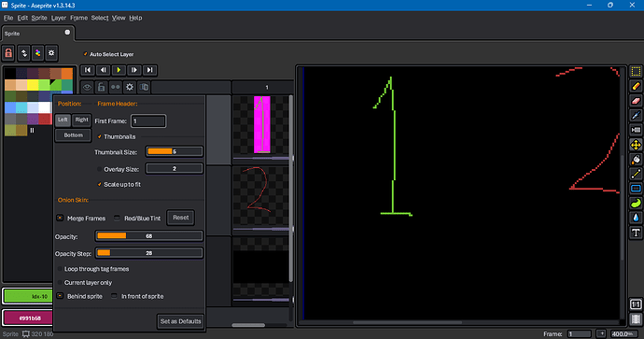Click the Set as Defaults button
The image size is (644, 339).
[x=181, y=321]
